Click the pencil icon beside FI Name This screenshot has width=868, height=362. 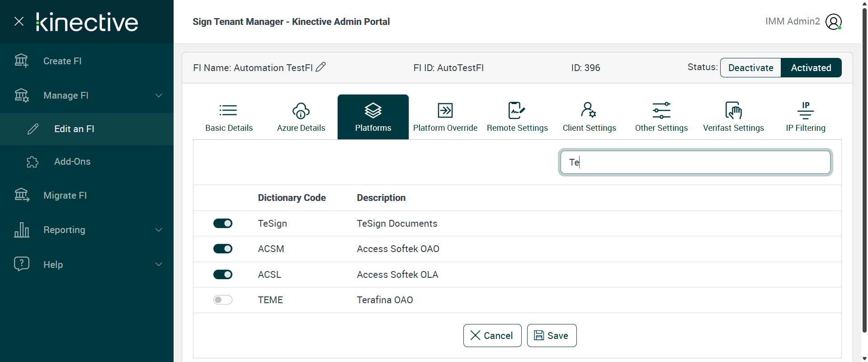[321, 67]
